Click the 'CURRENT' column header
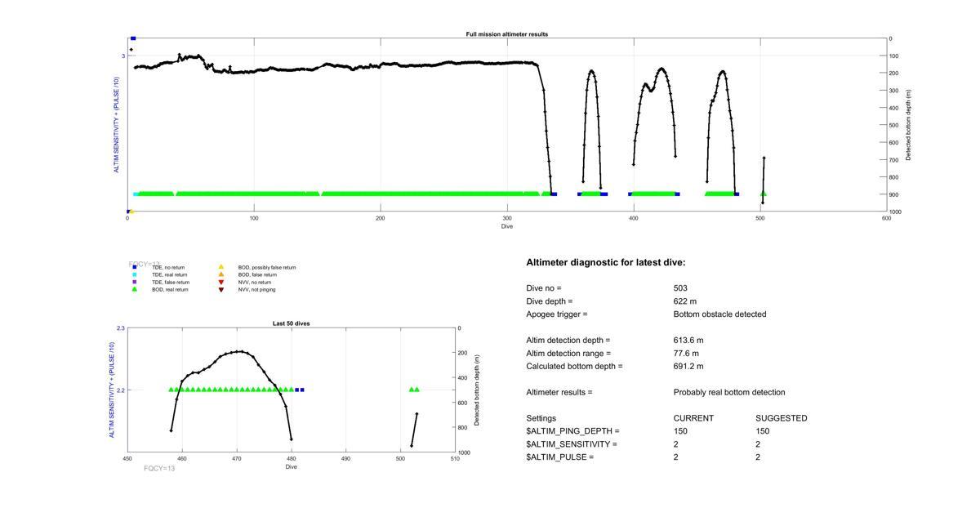980x508 pixels. click(x=693, y=418)
